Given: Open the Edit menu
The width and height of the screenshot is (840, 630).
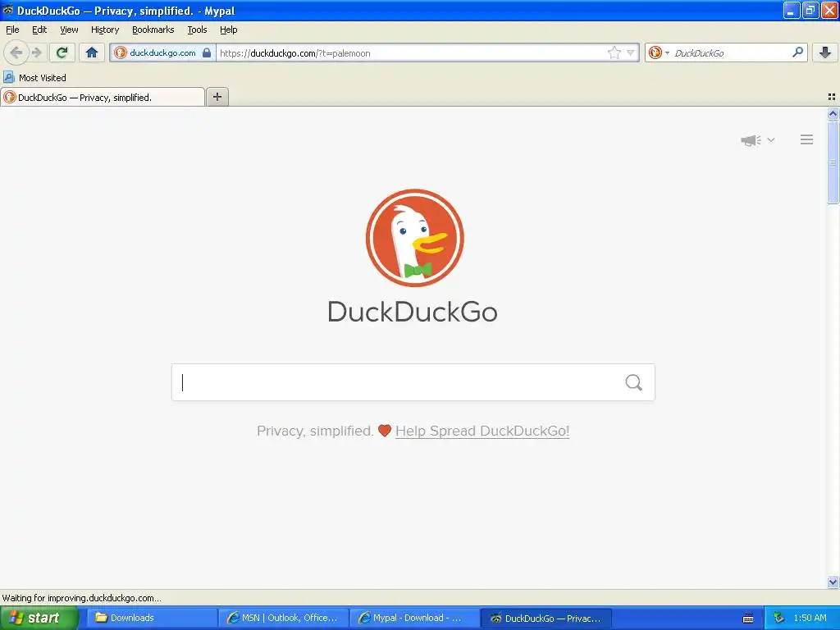Looking at the screenshot, I should pos(39,30).
